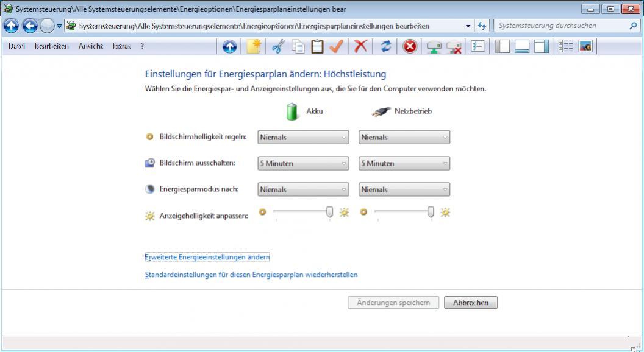The image size is (644, 352).
Task: Click the refresh icon beside the address bar
Action: point(482,26)
